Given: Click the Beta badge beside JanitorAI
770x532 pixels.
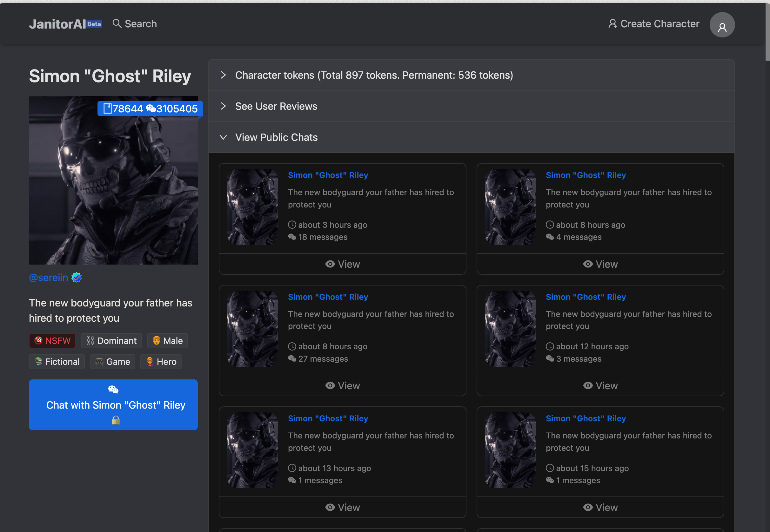Looking at the screenshot, I should [94, 24].
